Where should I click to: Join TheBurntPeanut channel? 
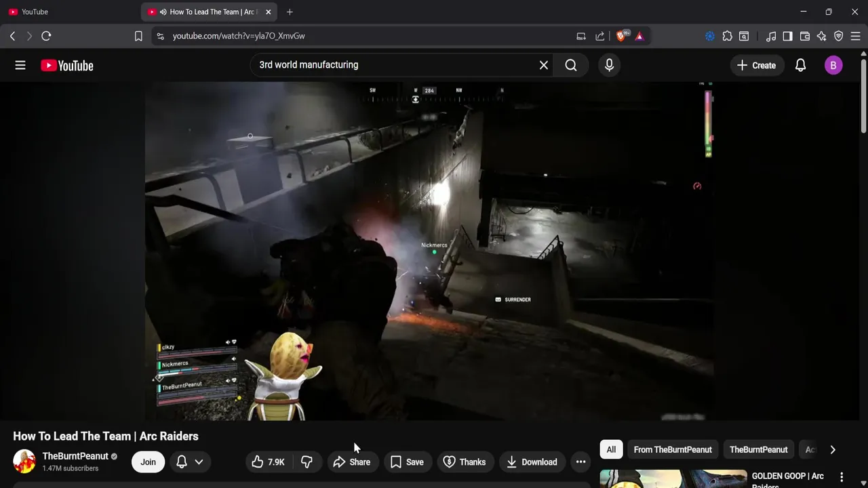pos(148,462)
